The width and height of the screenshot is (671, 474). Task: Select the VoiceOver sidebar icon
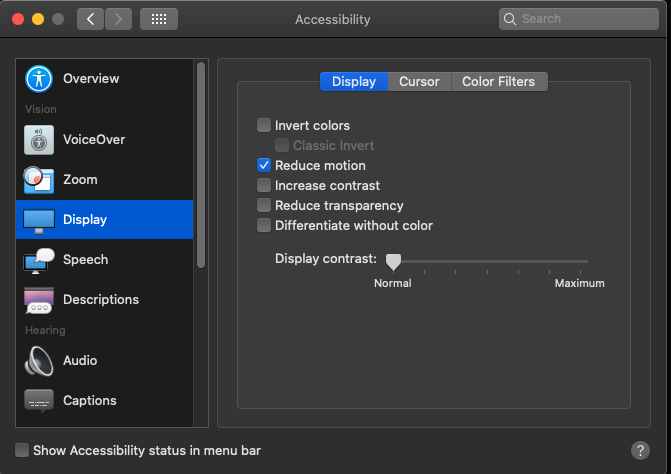[39, 140]
